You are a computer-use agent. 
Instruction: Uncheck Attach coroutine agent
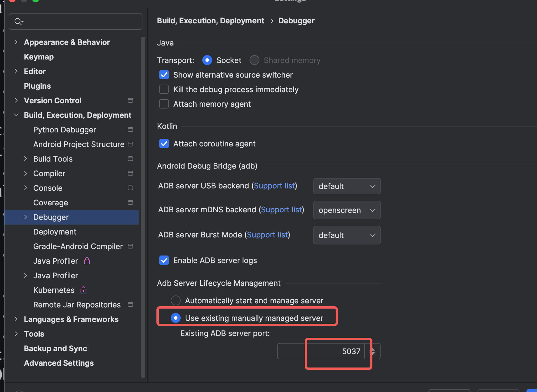click(x=164, y=144)
